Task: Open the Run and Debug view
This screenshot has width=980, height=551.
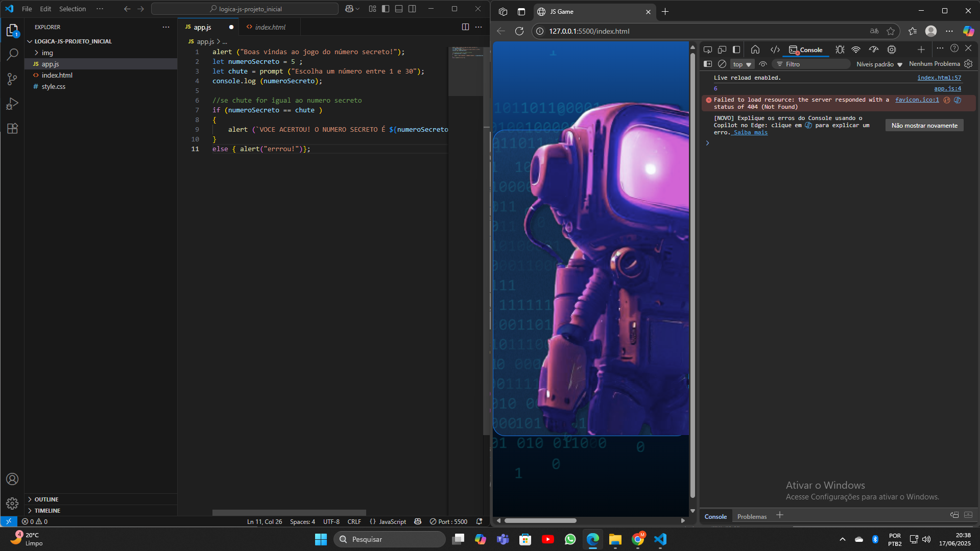Action: [12, 104]
